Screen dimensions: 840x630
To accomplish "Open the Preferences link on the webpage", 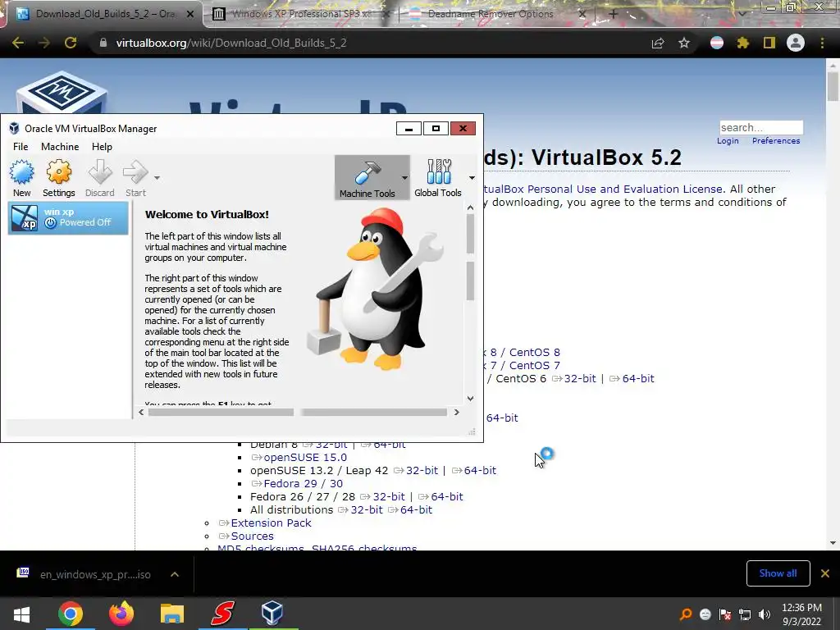I will pyautogui.click(x=776, y=140).
